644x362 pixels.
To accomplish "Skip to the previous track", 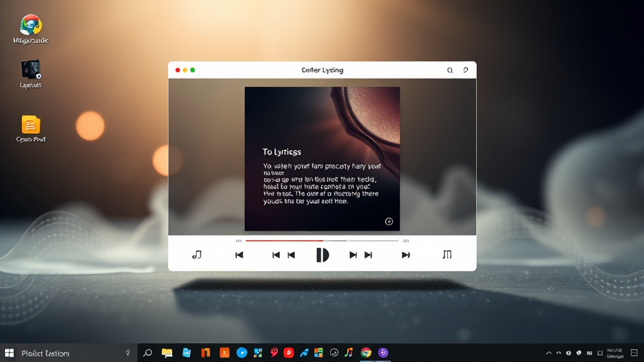I will point(239,255).
